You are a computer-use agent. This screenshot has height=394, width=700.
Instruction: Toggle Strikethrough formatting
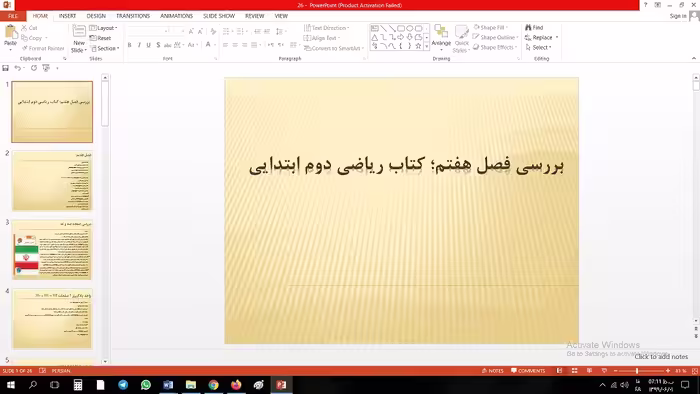tap(167, 45)
